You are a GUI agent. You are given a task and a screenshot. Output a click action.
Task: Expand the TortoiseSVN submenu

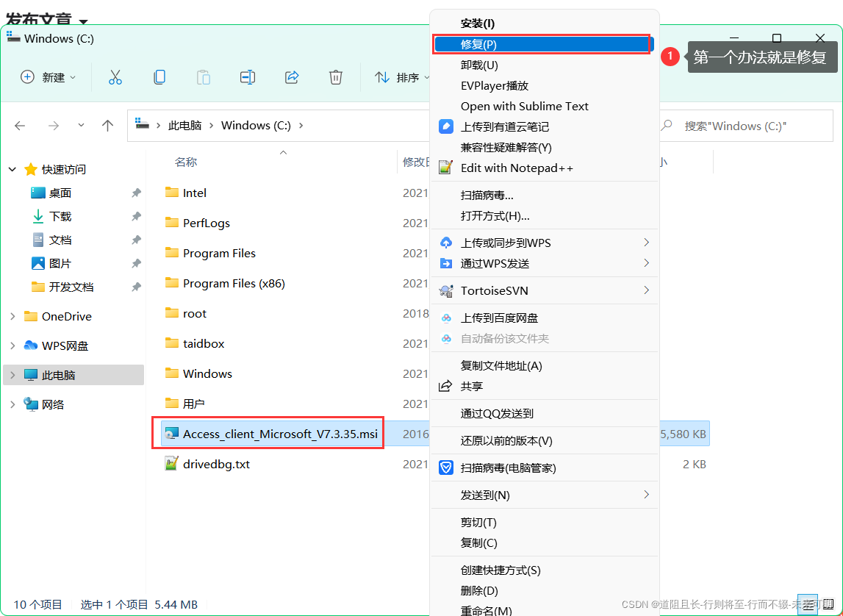pos(545,291)
